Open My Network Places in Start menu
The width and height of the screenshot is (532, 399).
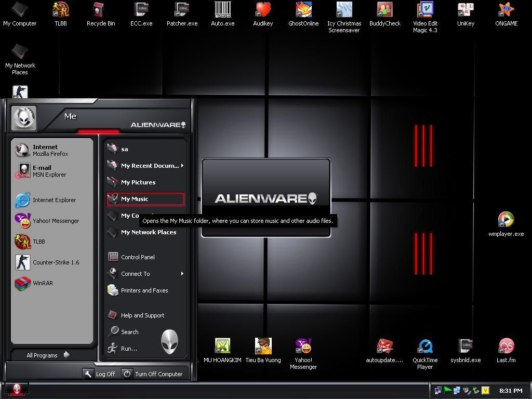(x=145, y=232)
